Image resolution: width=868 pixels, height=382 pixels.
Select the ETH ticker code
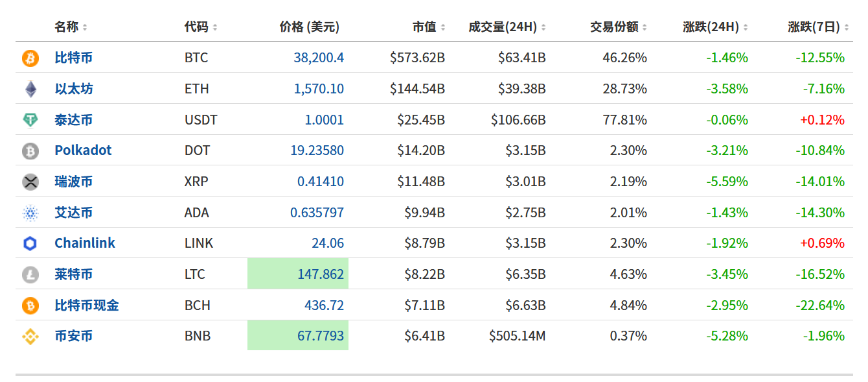[197, 89]
